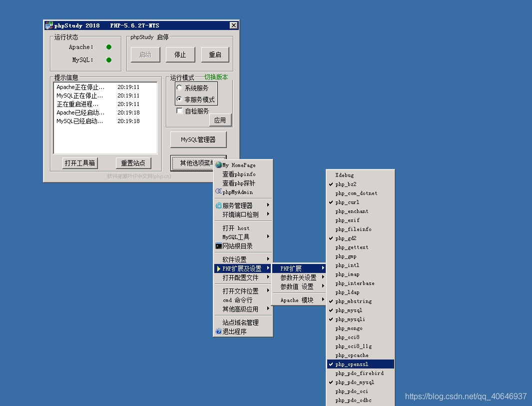This screenshot has width=532, height=406.
Task: Expand the 参数开关设置 submenu arrow
Action: [323, 277]
